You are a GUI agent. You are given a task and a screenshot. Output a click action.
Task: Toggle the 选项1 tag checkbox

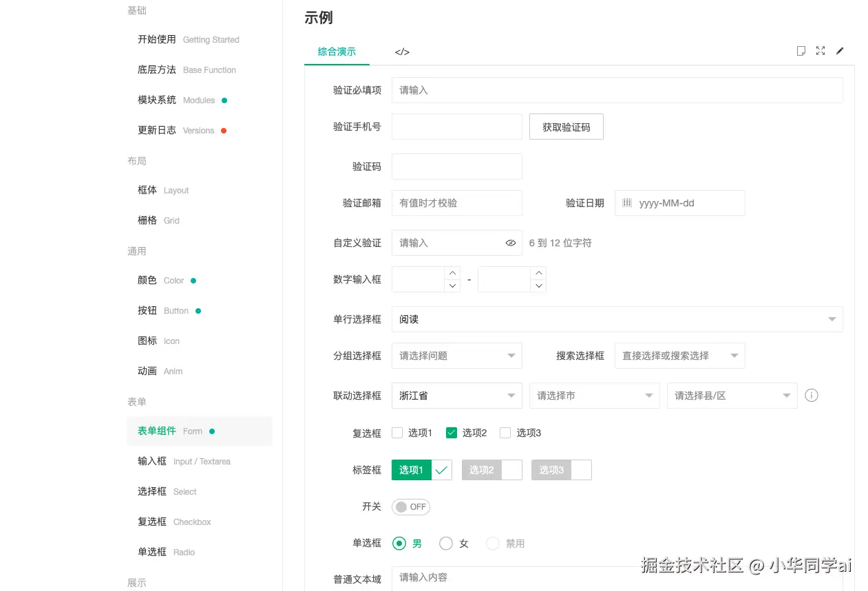(422, 470)
